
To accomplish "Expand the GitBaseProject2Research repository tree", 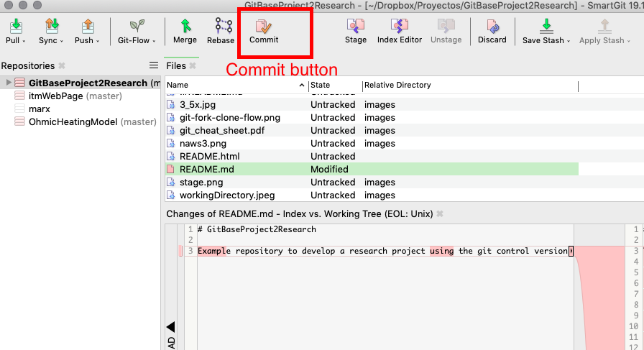I will tap(9, 83).
